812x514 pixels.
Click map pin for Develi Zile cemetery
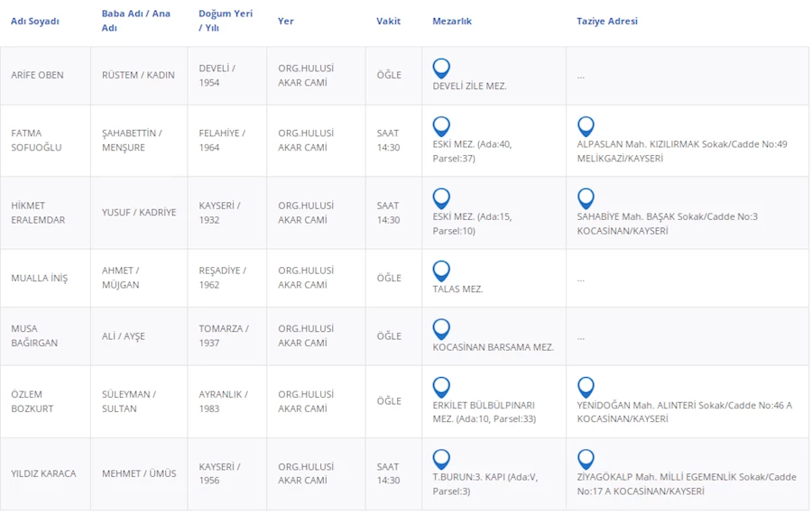point(441,68)
